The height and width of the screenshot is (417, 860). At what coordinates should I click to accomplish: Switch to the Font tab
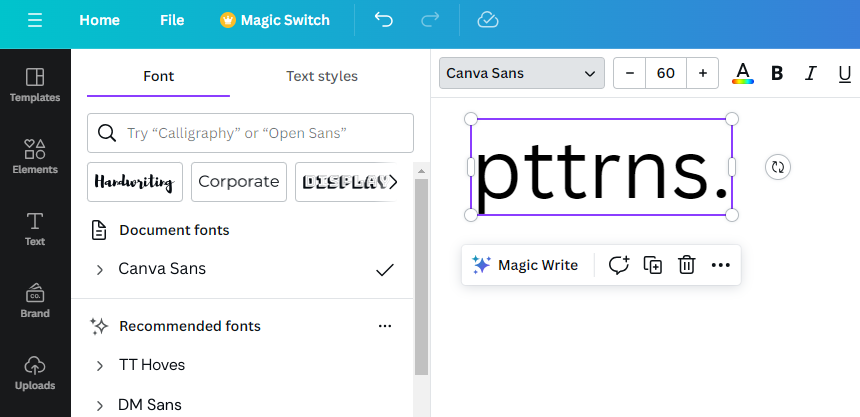pos(159,76)
